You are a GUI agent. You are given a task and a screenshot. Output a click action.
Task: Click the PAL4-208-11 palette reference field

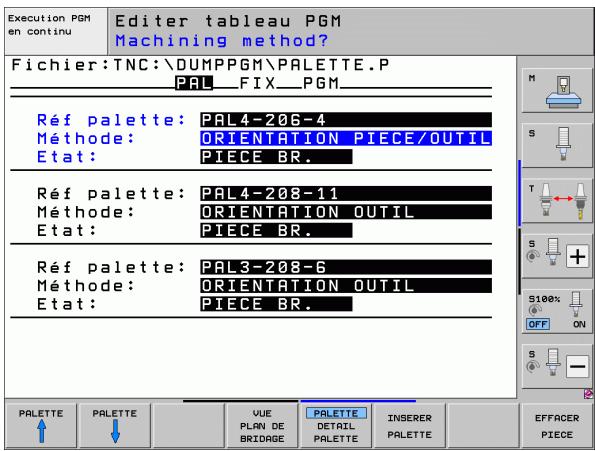346,193
